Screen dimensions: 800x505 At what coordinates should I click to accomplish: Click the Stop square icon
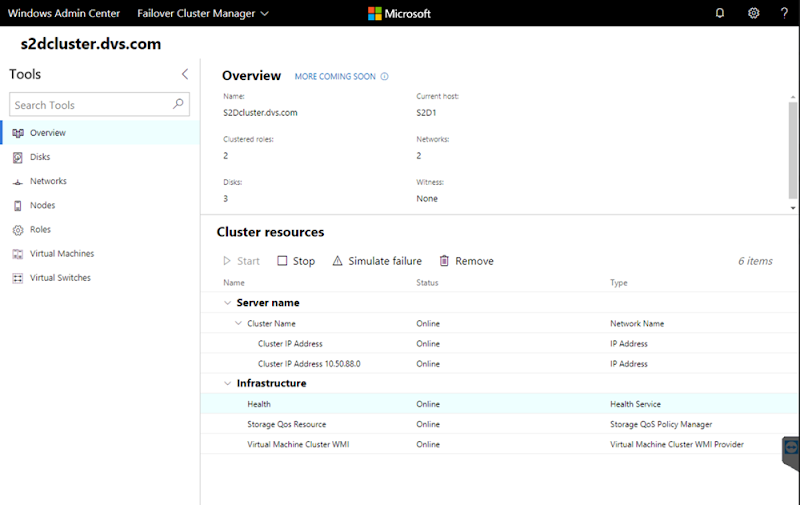click(282, 261)
